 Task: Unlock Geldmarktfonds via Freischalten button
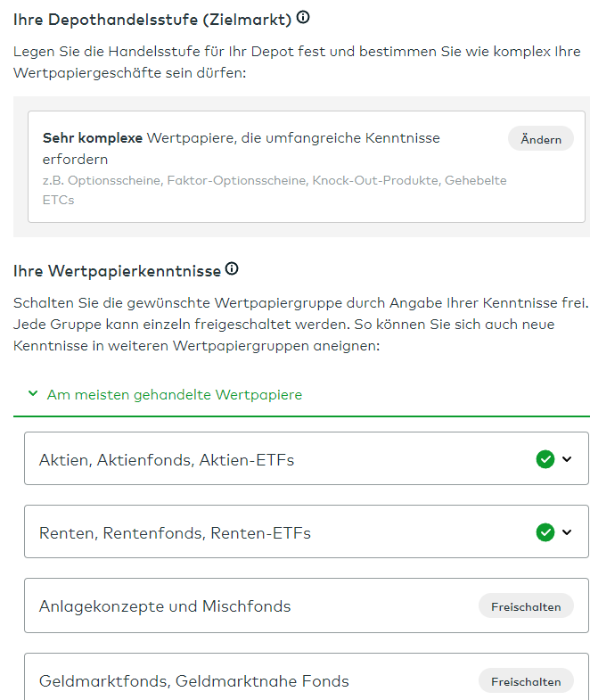526,681
